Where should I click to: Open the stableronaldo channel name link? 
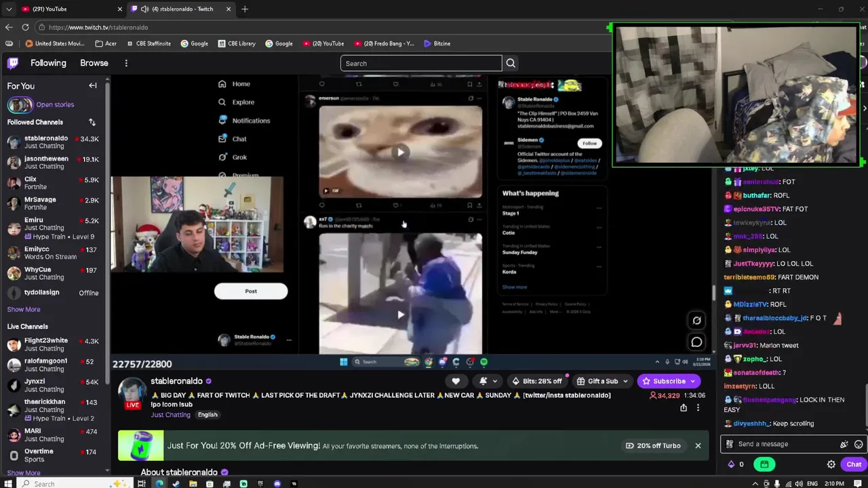[x=176, y=381]
